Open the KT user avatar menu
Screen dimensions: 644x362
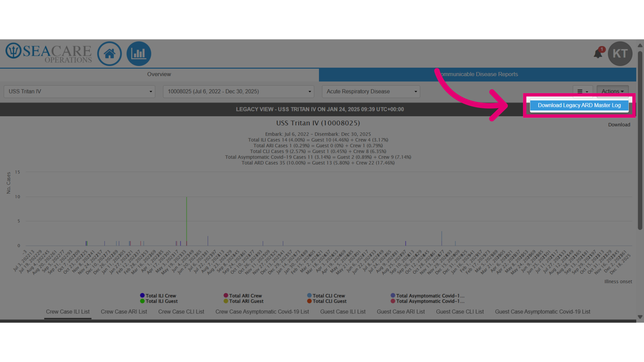coord(620,54)
